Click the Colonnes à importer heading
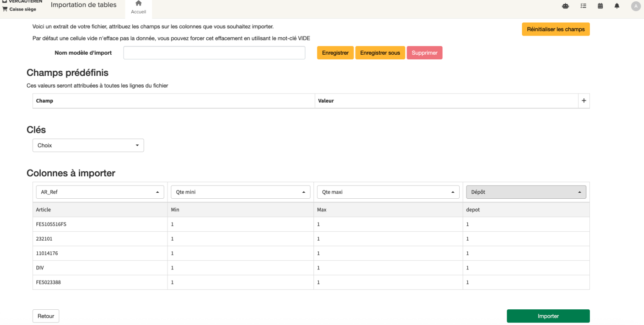The width and height of the screenshot is (644, 325). 71,173
